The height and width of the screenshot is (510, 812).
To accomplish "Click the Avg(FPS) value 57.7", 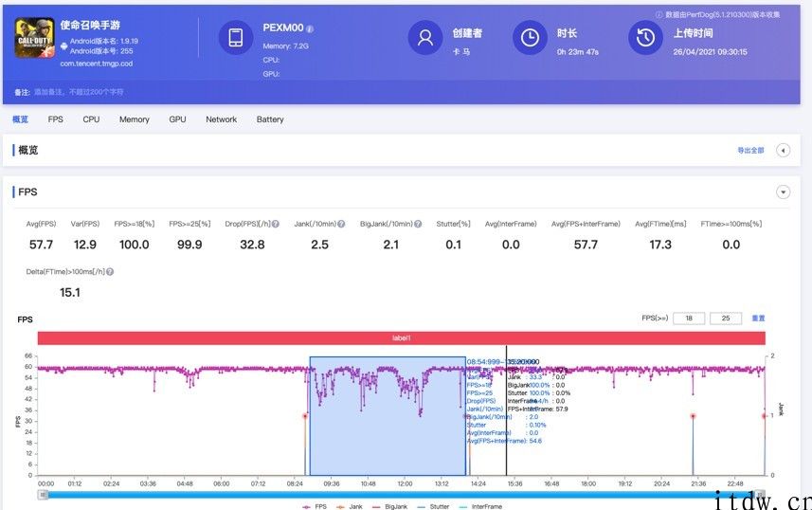I will click(x=41, y=245).
